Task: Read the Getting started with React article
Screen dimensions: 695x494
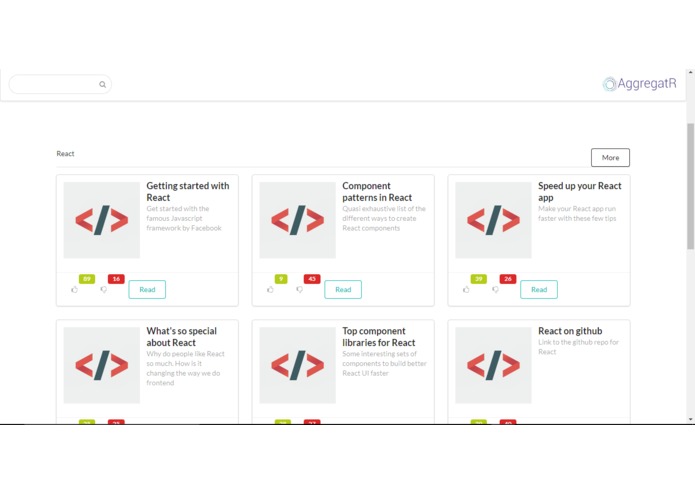Action: click(147, 289)
